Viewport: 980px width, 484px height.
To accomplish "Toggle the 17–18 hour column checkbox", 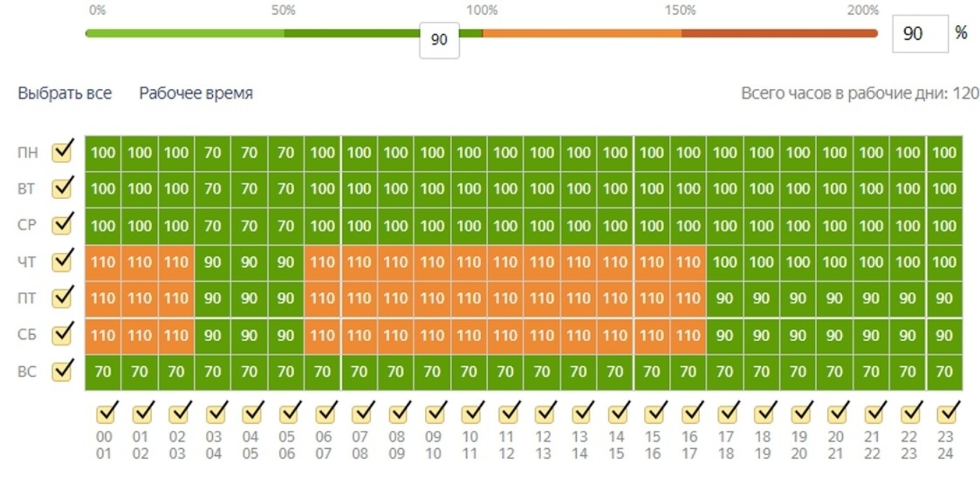I will 727,414.
